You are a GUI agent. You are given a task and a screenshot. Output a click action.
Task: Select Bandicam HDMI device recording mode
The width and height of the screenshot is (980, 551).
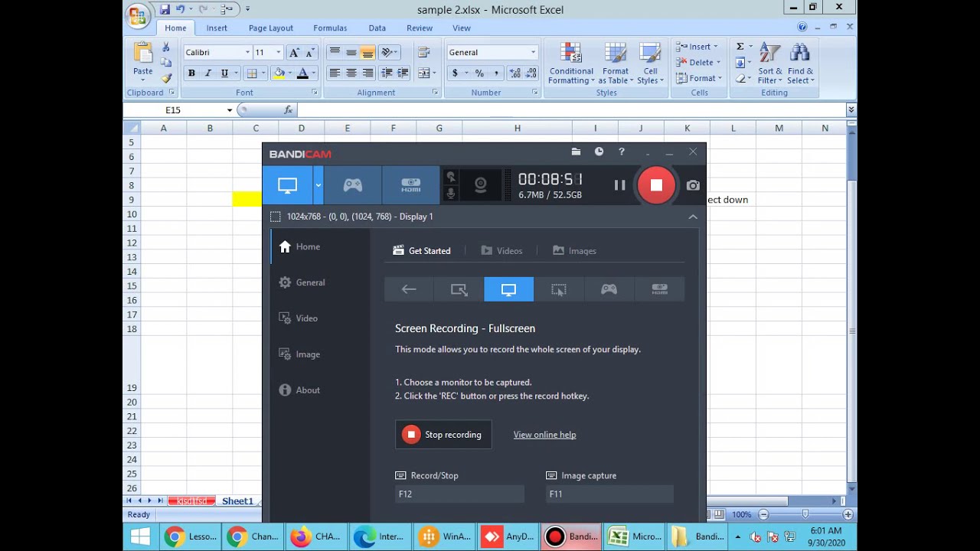(410, 185)
